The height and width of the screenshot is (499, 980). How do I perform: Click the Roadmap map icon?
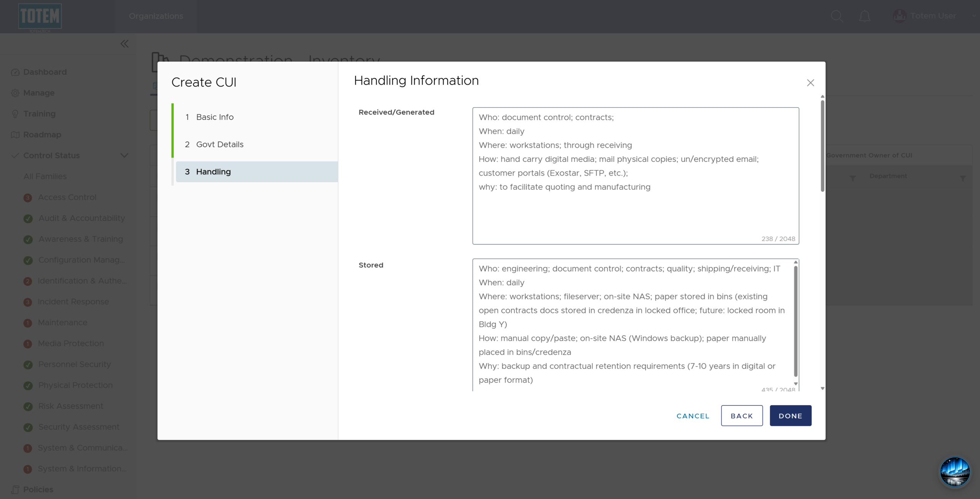click(x=15, y=135)
